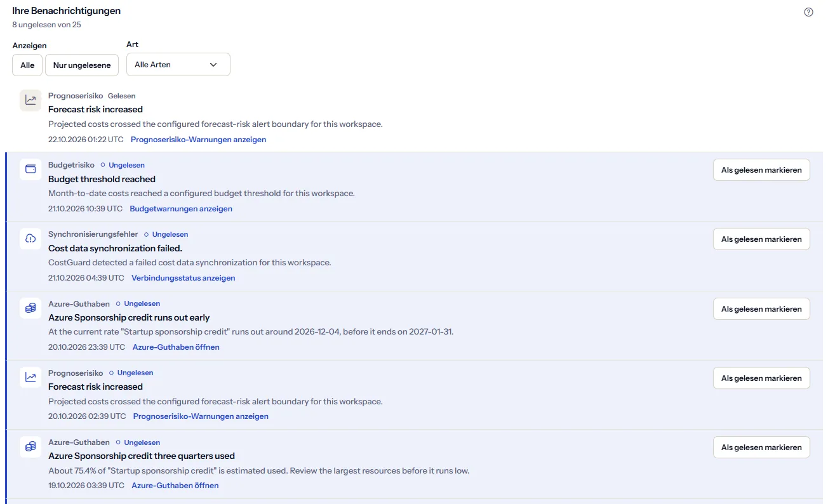Click the Azure Sponsorship credit runs out early title
Viewport: 828px width, 504px height.
coord(129,317)
